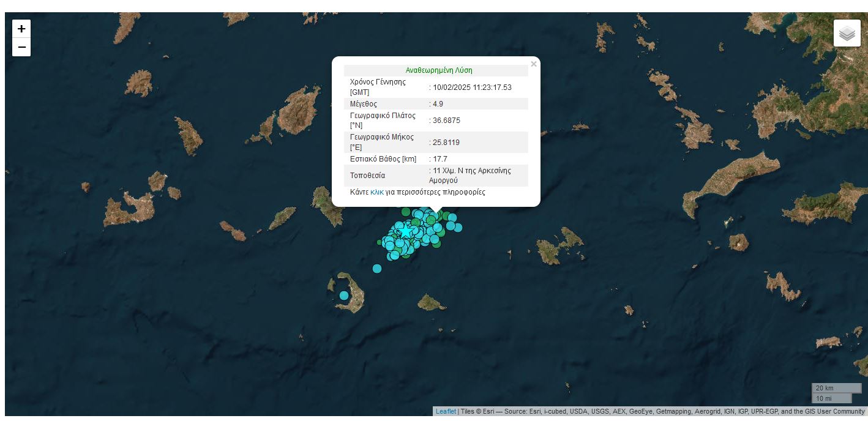Select the earthquake marker inside Santorini caldera
868x421 pixels.
click(x=344, y=296)
